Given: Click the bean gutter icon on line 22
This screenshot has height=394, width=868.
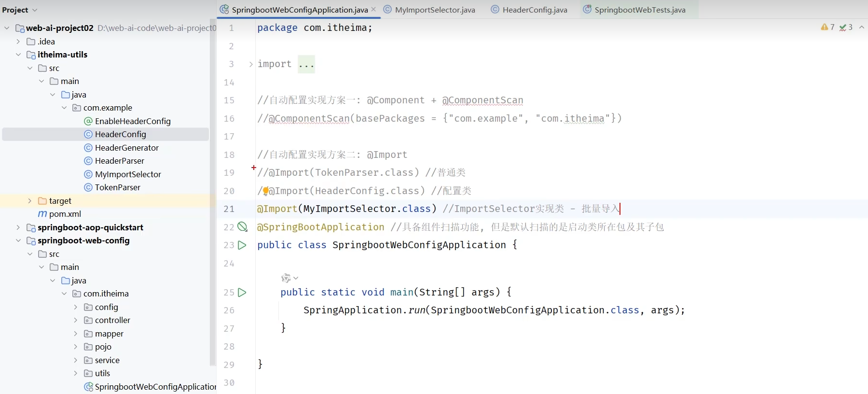Looking at the screenshot, I should pos(242,227).
